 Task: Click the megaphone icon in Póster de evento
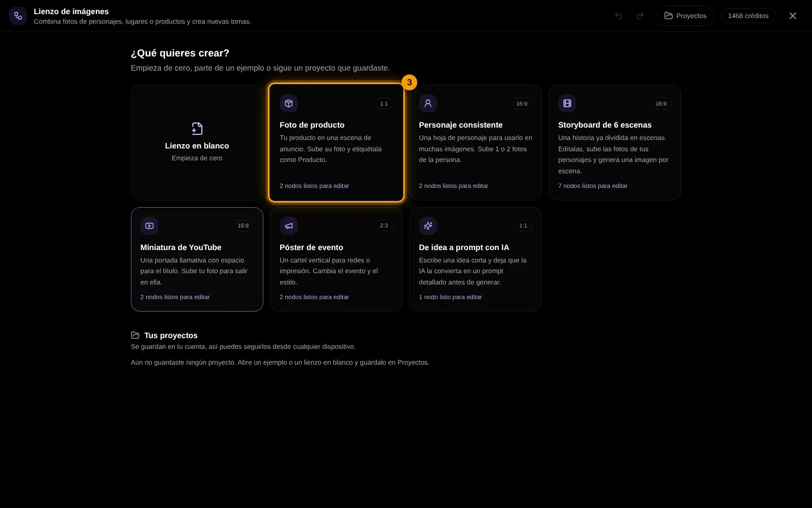[x=289, y=226]
